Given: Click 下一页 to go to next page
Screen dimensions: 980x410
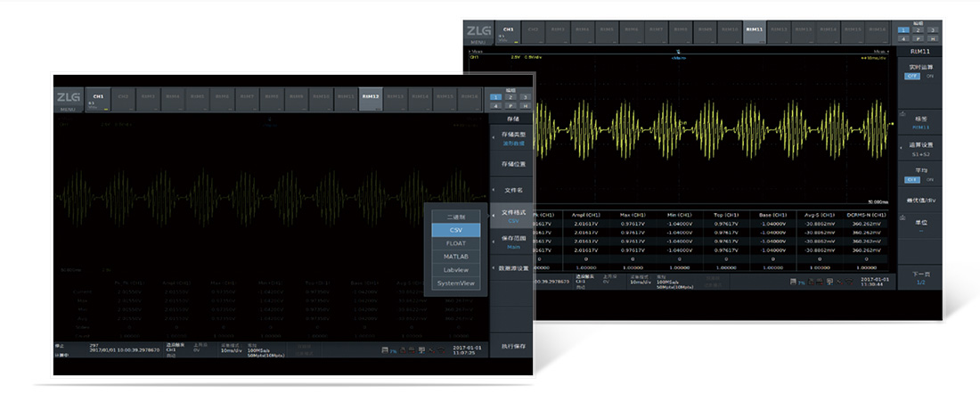Looking at the screenshot, I should coord(920,278).
